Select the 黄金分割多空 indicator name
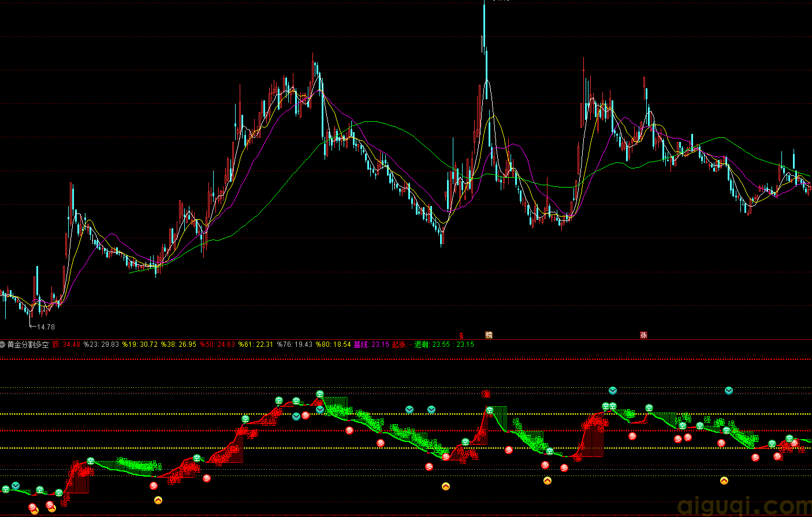 (x=28, y=344)
